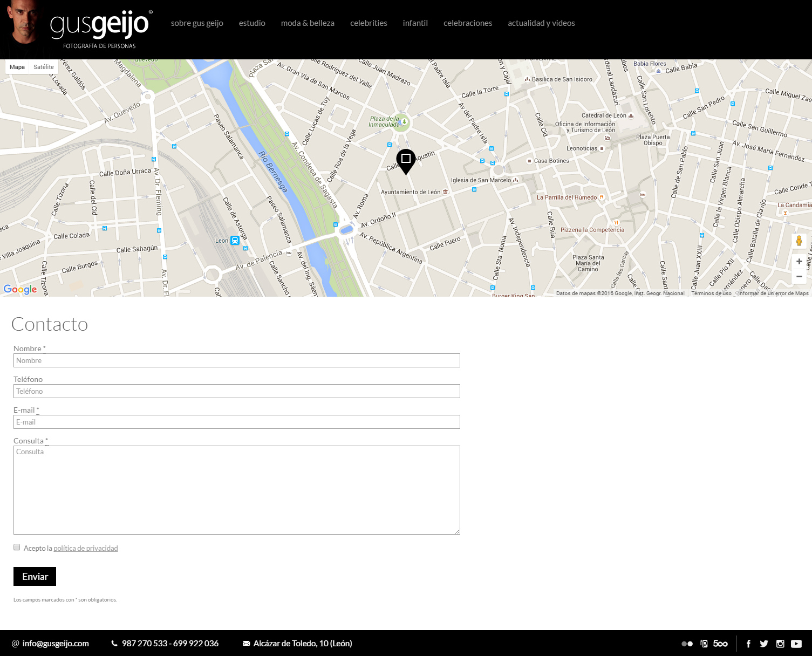Click the Leon train station icon
This screenshot has height=656, width=812.
(235, 241)
